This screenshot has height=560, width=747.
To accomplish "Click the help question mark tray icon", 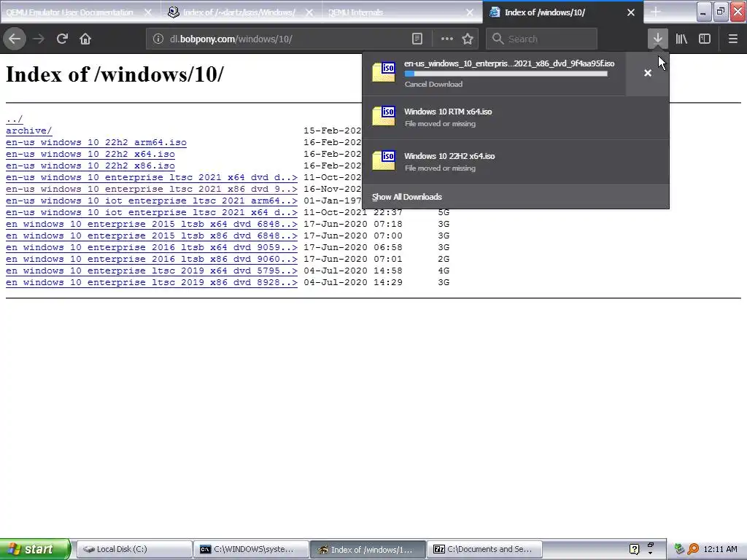I will pyautogui.click(x=634, y=549).
